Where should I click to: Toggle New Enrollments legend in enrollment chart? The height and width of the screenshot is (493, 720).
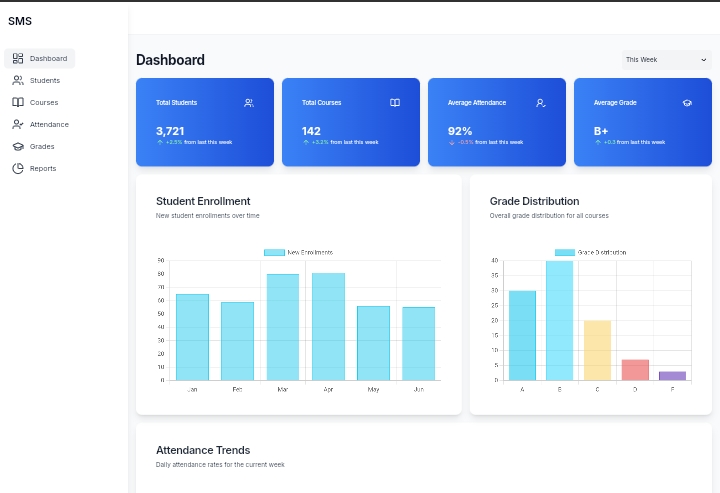coord(298,252)
